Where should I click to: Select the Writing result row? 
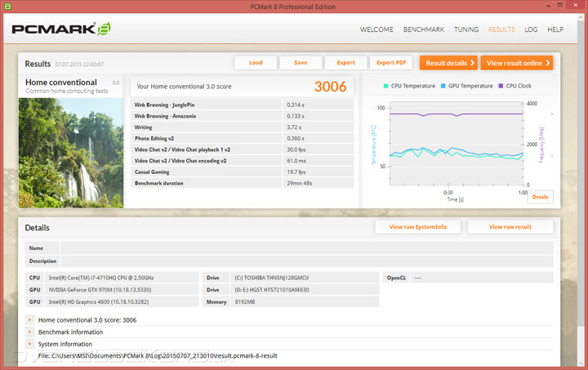tap(242, 127)
